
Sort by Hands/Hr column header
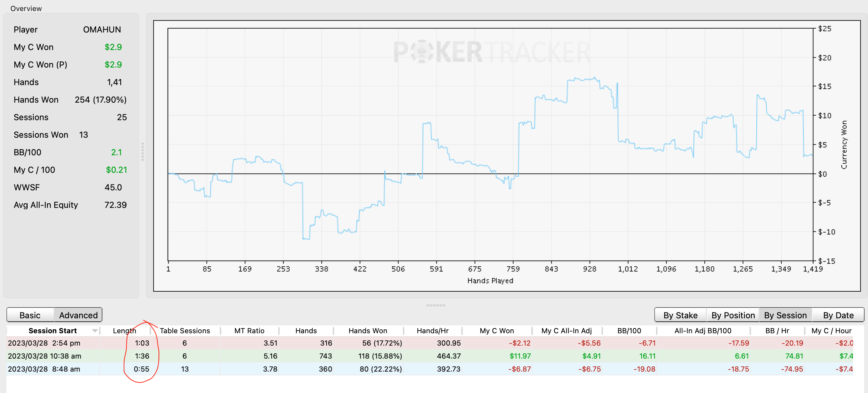[x=432, y=330]
